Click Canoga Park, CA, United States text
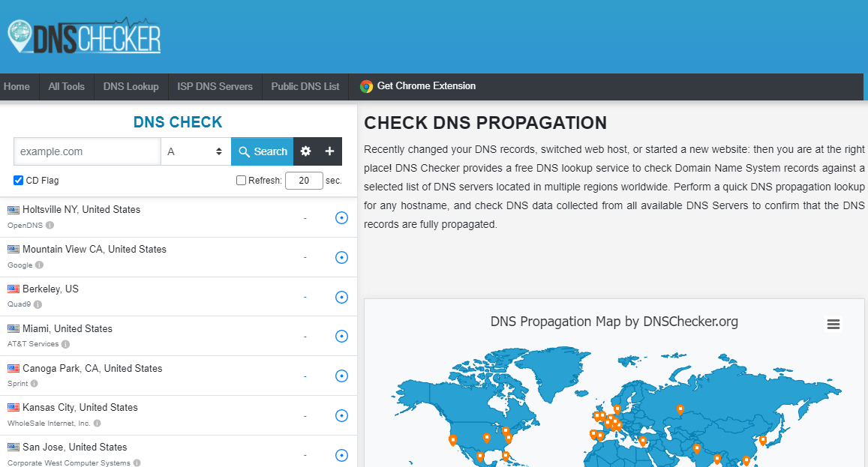This screenshot has height=467, width=868. click(92, 369)
